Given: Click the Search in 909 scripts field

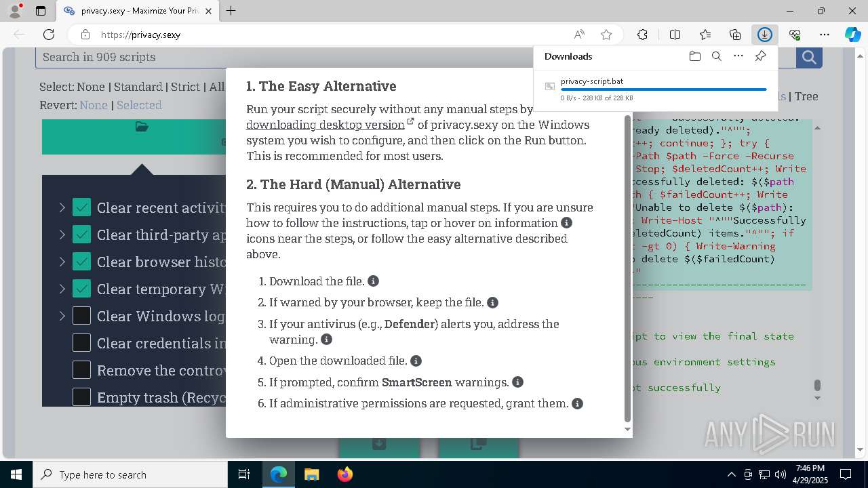Looking at the screenshot, I should [x=416, y=57].
